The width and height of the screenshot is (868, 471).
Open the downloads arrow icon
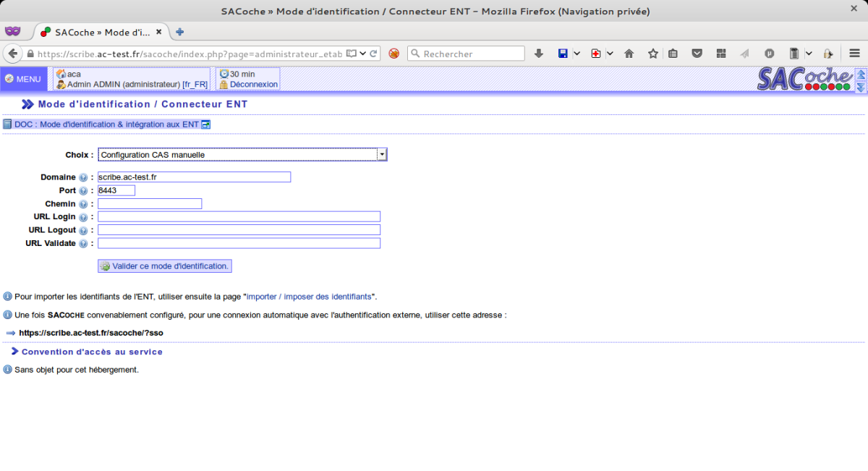pos(539,54)
